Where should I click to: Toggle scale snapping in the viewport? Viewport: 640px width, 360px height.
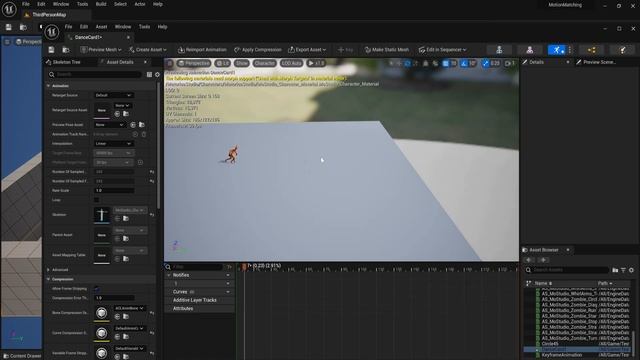(x=485, y=63)
